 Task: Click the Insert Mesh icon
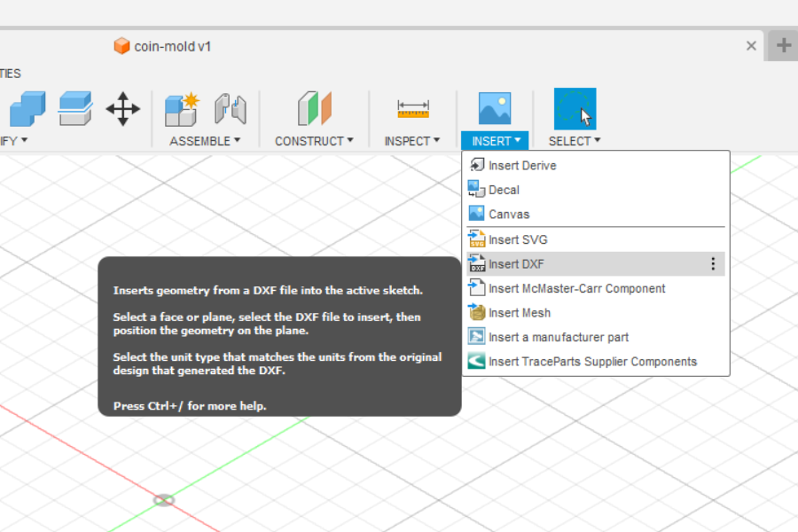click(x=476, y=311)
